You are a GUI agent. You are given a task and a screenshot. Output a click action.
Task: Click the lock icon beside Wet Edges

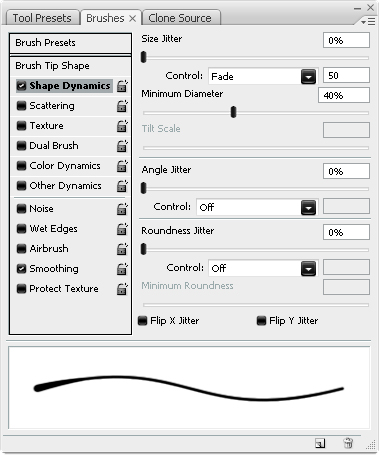122,229
